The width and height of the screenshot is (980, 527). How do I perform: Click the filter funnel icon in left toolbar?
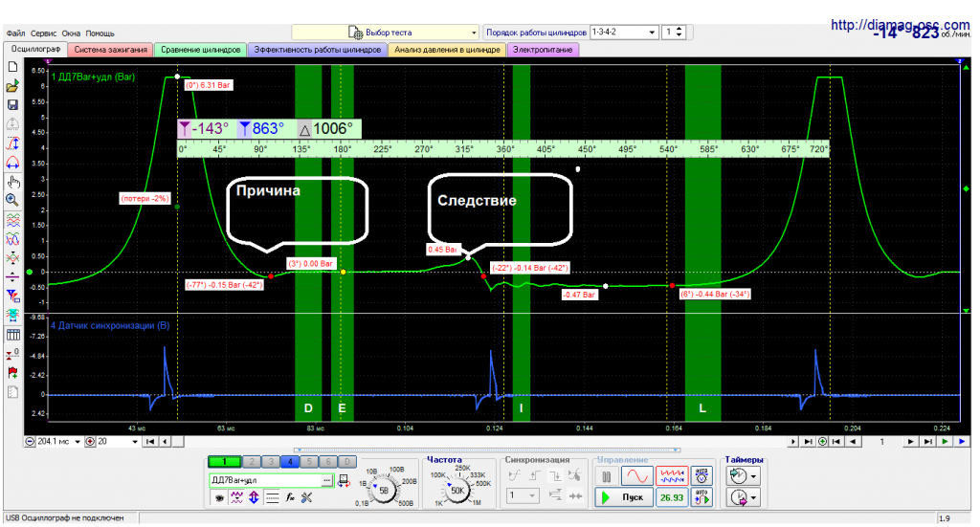pyautogui.click(x=12, y=296)
